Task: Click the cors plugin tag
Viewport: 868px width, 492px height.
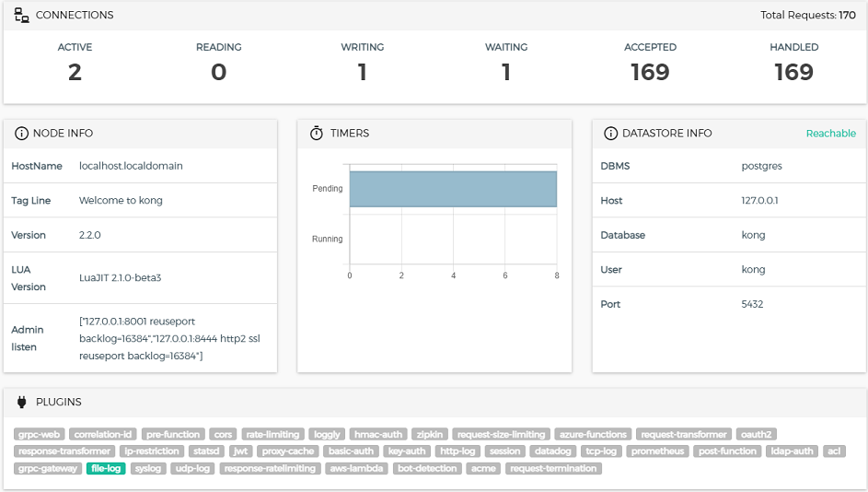Action: pyautogui.click(x=223, y=435)
